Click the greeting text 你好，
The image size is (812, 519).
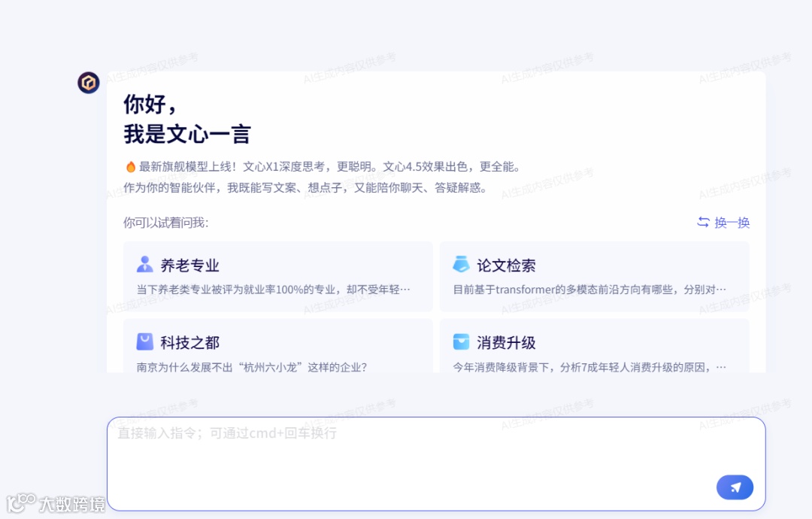pos(150,105)
